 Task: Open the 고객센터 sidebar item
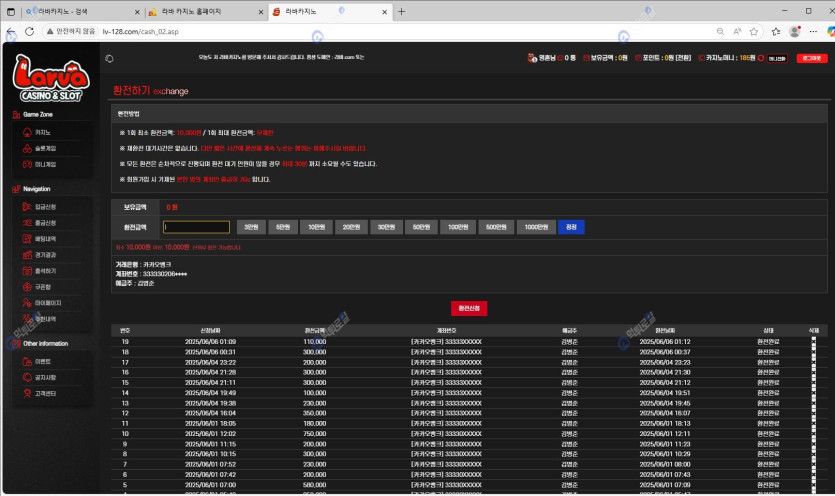click(x=45, y=393)
